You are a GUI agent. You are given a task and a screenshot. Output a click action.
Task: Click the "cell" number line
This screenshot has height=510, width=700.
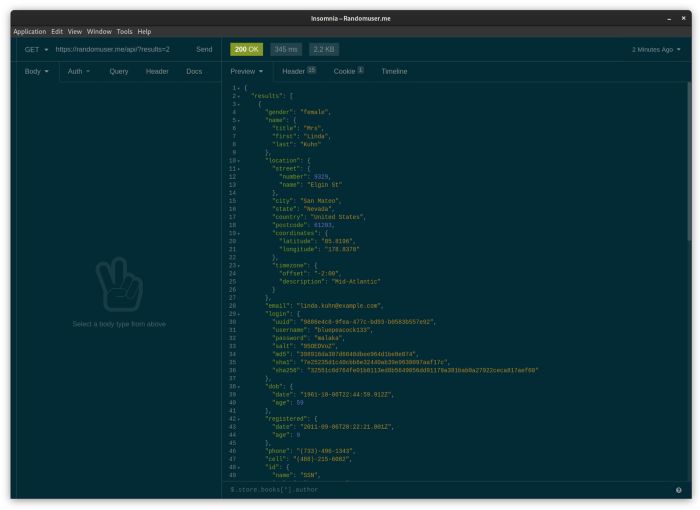point(308,459)
